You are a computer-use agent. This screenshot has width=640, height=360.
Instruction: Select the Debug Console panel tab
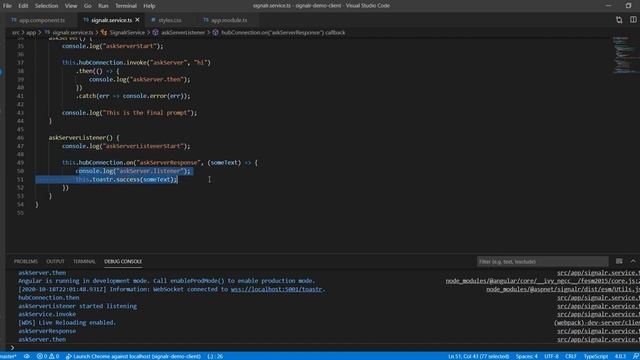coord(123,261)
